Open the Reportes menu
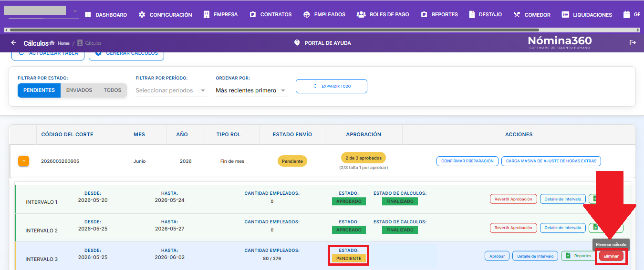The height and width of the screenshot is (270, 644). pos(439,15)
